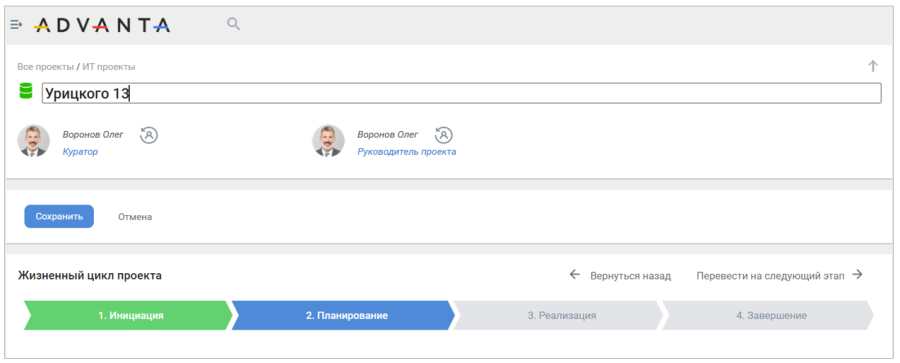Image resolution: width=900 pixels, height=363 pixels.
Task: Save changes with Сохранить button
Action: coord(59,217)
